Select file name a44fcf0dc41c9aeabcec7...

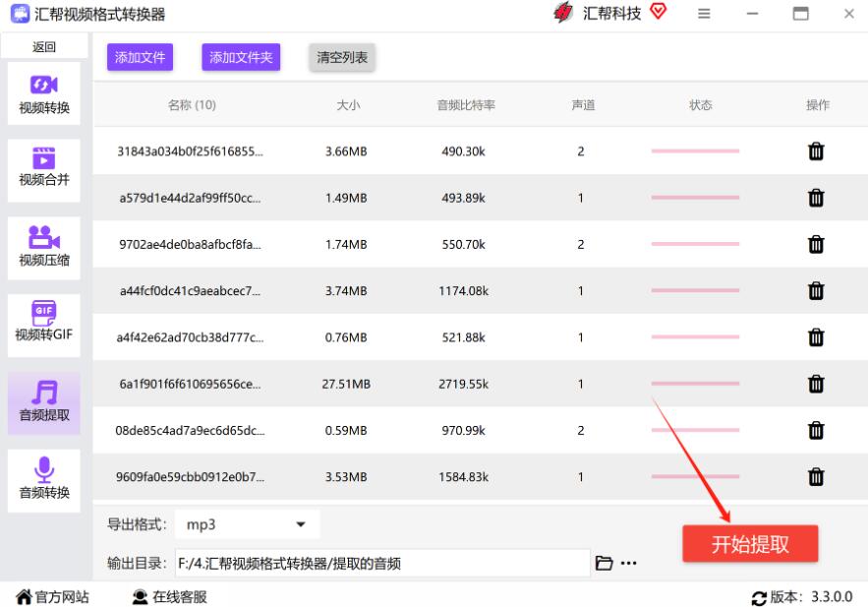coord(190,291)
